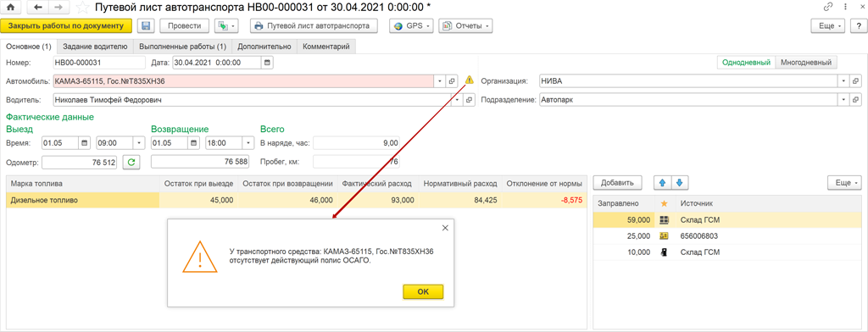Screen dimensions: 868x332
Task: Open the Водитель record with open icon
Action: pyautogui.click(x=469, y=100)
